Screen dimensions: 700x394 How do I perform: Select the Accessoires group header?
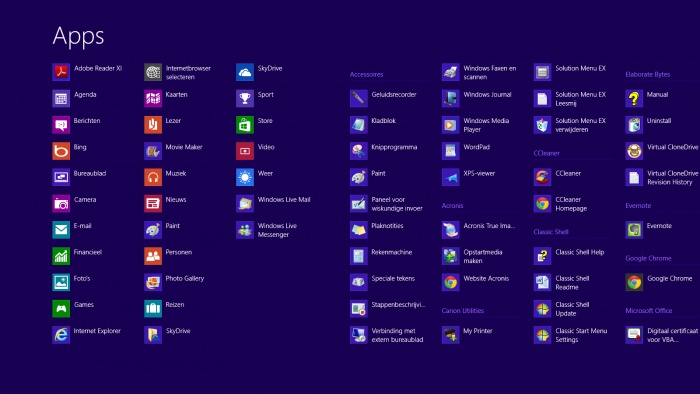pyautogui.click(x=367, y=75)
